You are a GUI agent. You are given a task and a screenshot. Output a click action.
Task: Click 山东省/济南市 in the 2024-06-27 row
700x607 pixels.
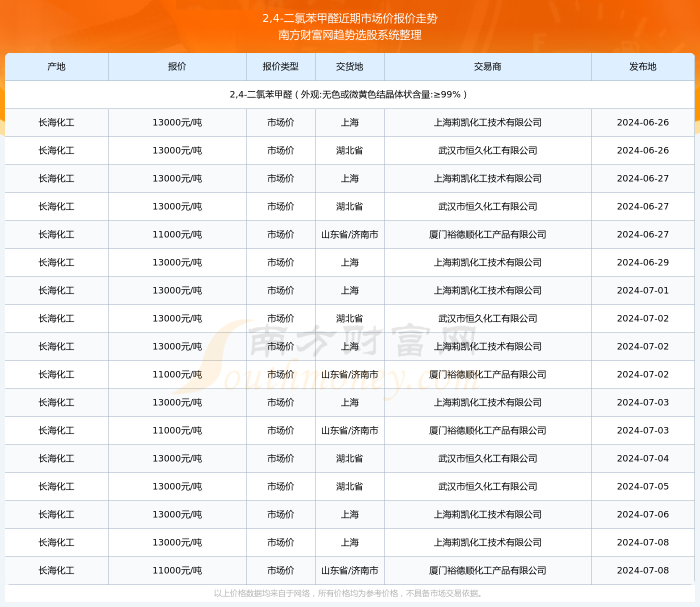(349, 234)
